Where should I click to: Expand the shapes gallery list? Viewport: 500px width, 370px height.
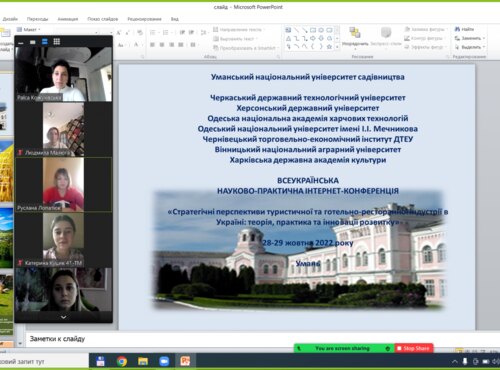pos(337,47)
